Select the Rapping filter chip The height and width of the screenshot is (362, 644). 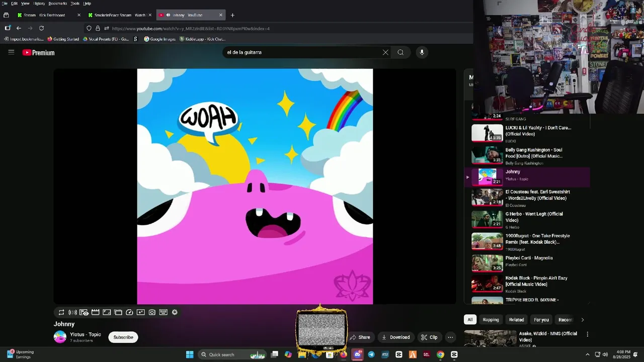[x=491, y=320]
